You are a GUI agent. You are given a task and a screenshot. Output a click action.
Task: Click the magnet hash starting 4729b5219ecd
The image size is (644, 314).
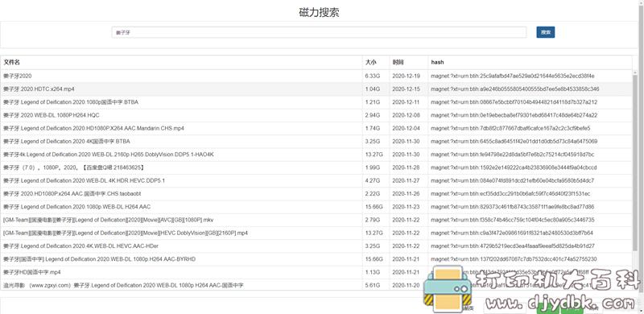pyautogui.click(x=513, y=246)
